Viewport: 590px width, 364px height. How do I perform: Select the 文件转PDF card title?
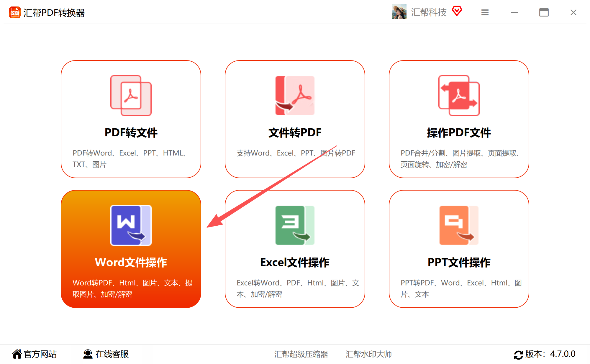coord(295,132)
